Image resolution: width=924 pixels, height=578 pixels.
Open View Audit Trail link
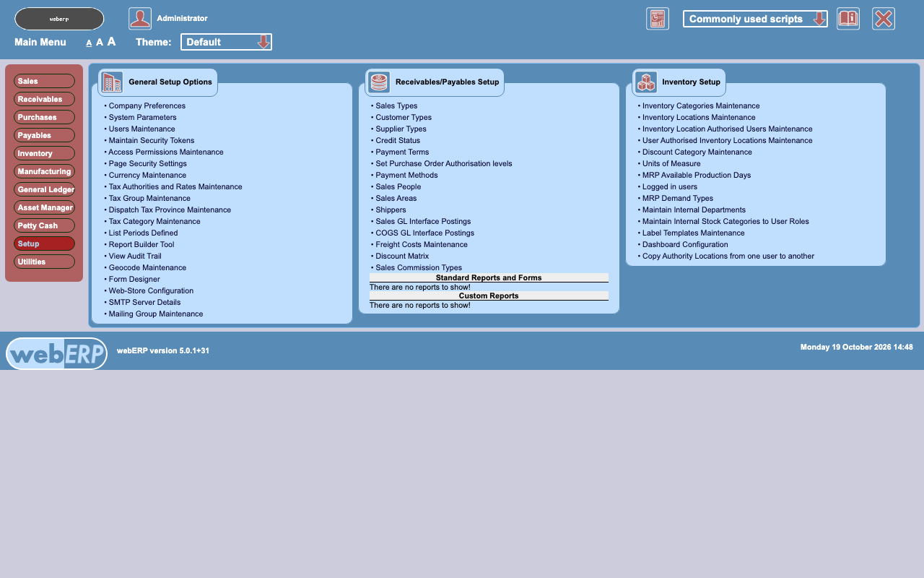(135, 256)
